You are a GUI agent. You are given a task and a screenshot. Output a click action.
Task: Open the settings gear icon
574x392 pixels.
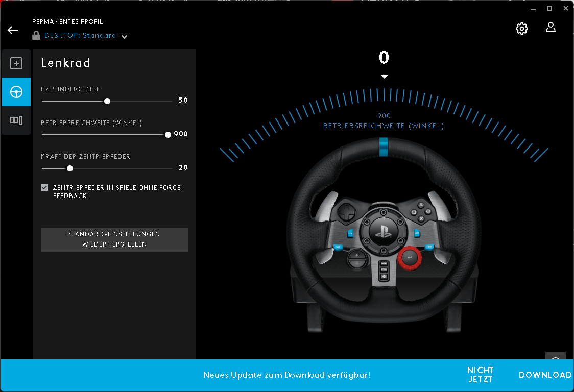521,29
